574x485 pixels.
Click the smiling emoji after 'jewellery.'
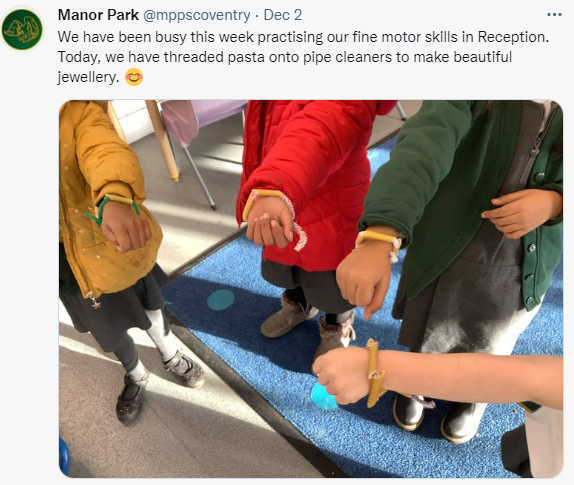click(x=134, y=77)
